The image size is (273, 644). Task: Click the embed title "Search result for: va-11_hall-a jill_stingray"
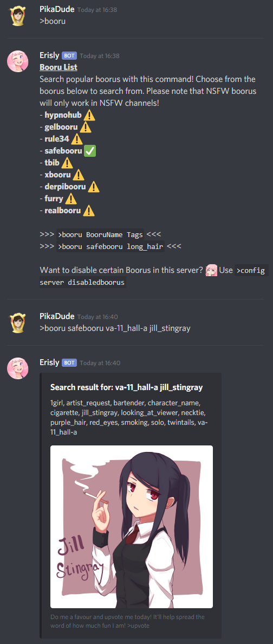tap(127, 387)
